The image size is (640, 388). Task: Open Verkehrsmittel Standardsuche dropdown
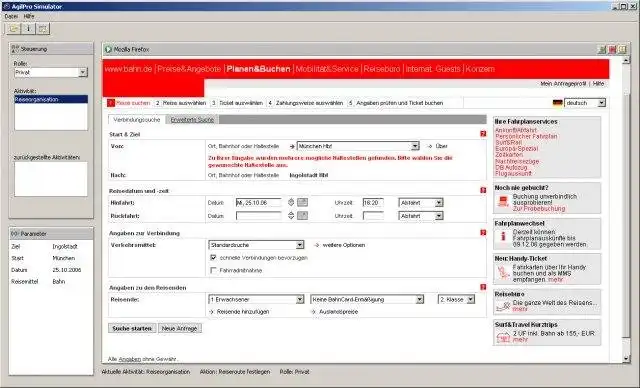300,245
